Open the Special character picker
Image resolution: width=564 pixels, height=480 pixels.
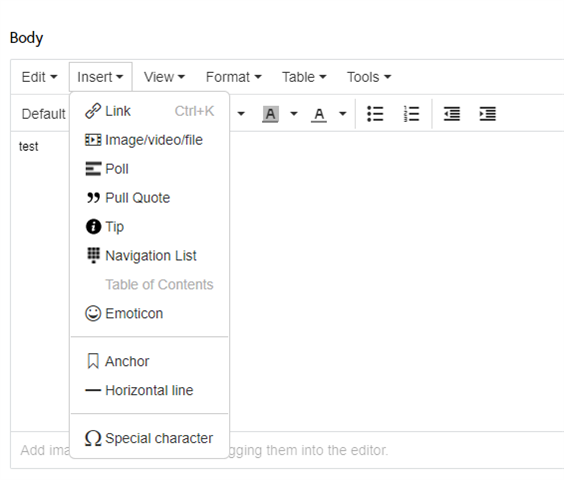[x=150, y=438]
